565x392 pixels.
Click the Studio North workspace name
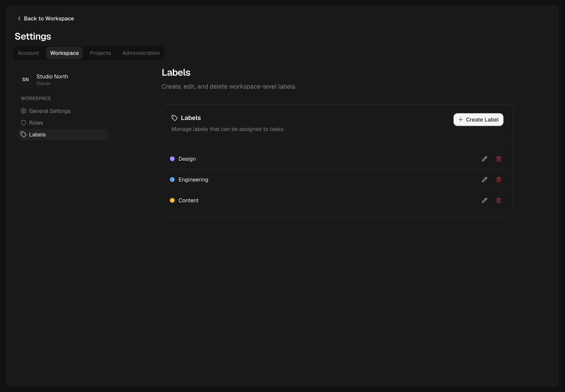click(x=52, y=76)
